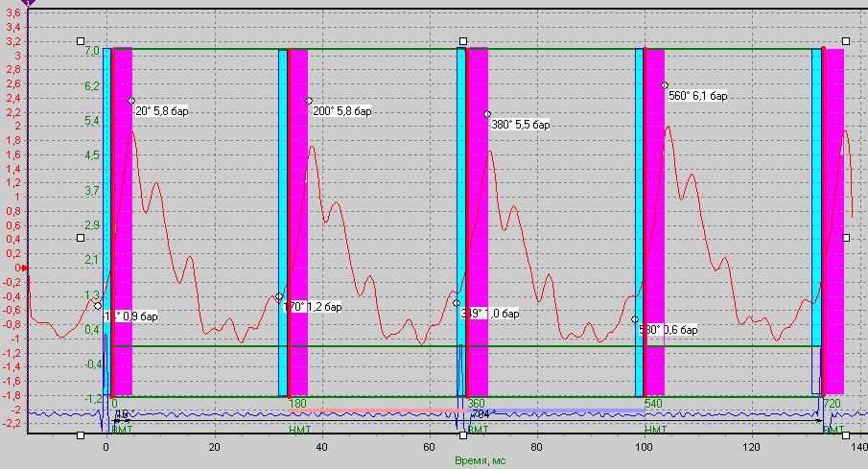This screenshot has height=469, width=868.
Task: Click the НМТ label below 180
Action: coord(299,430)
